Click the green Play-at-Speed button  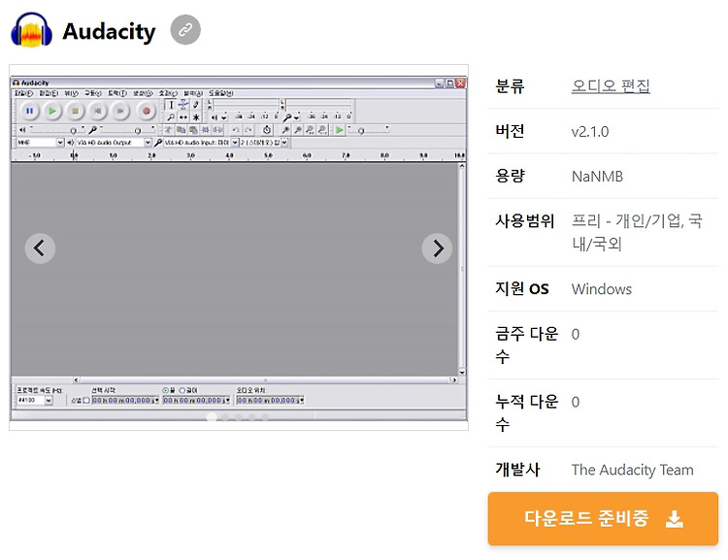[x=340, y=130]
